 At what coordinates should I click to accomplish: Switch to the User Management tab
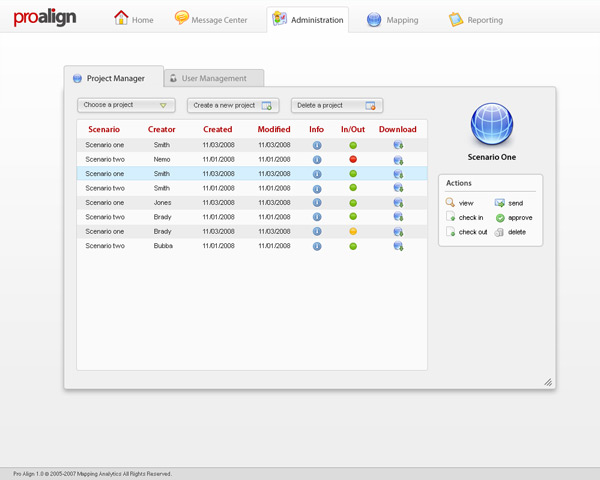[214, 78]
